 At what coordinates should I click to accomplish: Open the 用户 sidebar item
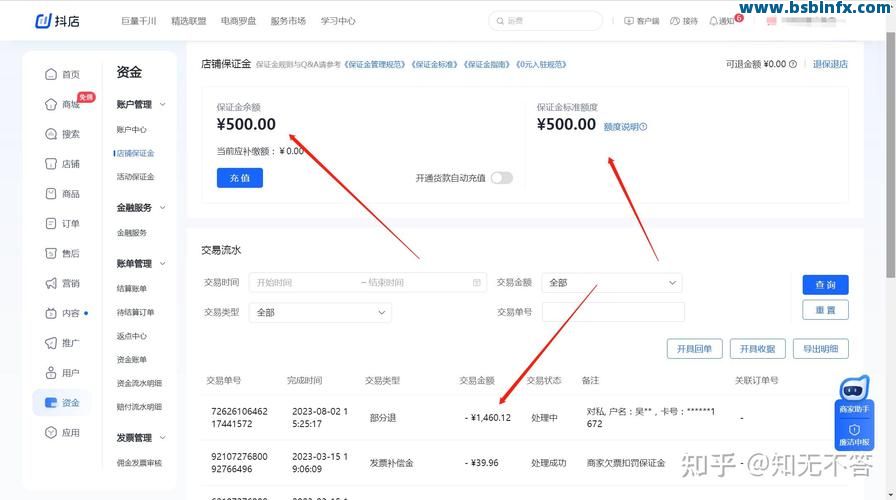tap(62, 373)
